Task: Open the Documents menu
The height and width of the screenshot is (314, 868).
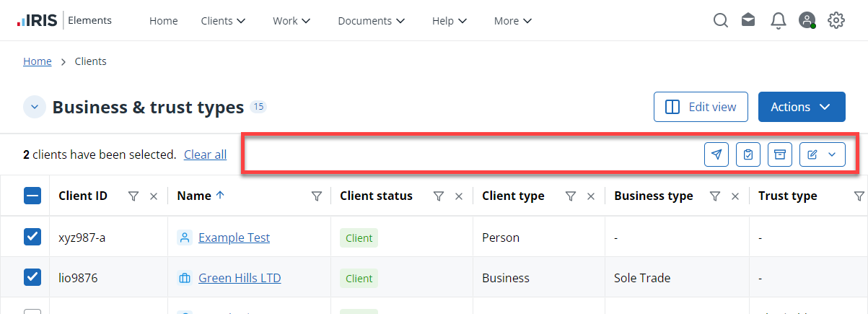Action: (371, 21)
